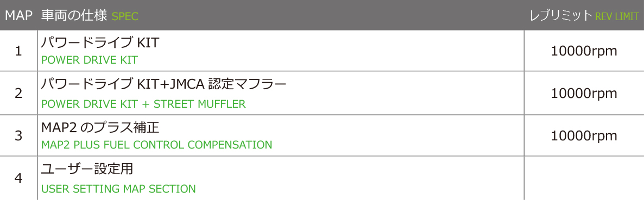Click the 10000rpm value for map 3
This screenshot has width=644, height=210.
tap(584, 137)
